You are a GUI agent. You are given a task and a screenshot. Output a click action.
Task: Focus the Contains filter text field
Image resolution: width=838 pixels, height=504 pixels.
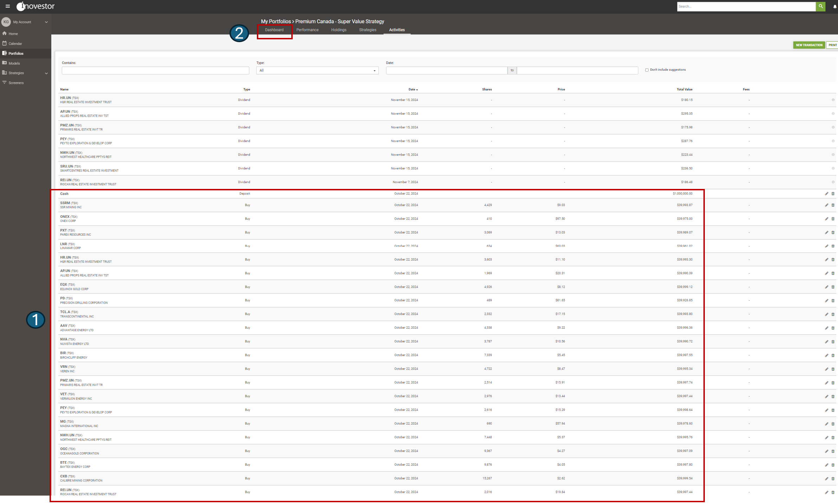pos(155,71)
